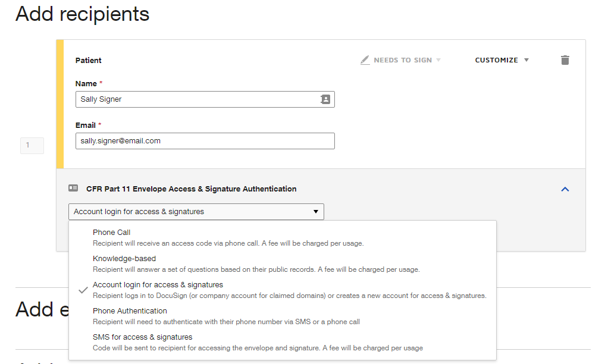The height and width of the screenshot is (364, 605).
Task: Click description 'Recipient logs in to DocuSign'
Action: coord(289,296)
